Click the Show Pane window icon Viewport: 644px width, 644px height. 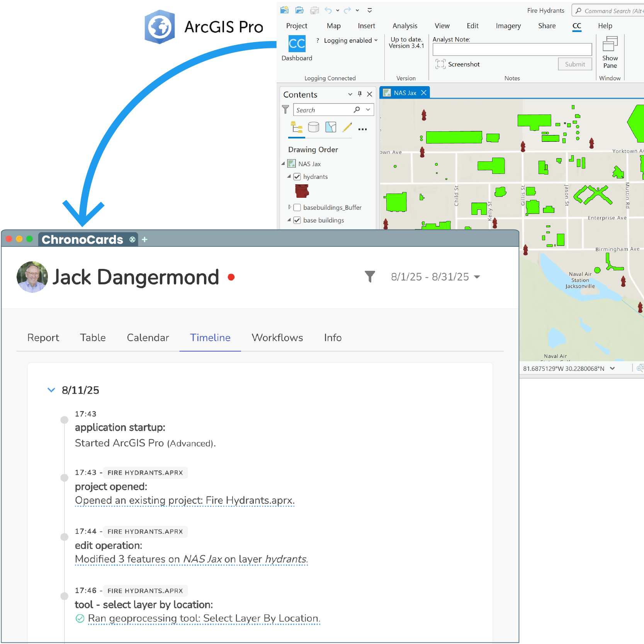(610, 44)
